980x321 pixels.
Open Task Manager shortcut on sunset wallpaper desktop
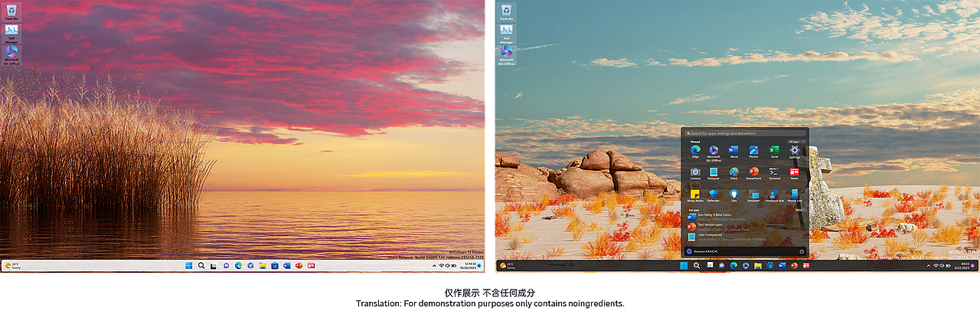pos(11,32)
